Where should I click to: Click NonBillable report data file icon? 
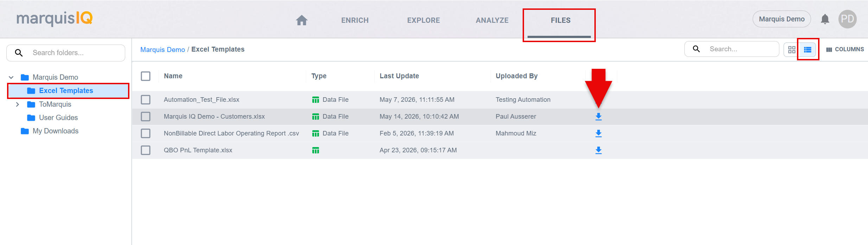[315, 133]
